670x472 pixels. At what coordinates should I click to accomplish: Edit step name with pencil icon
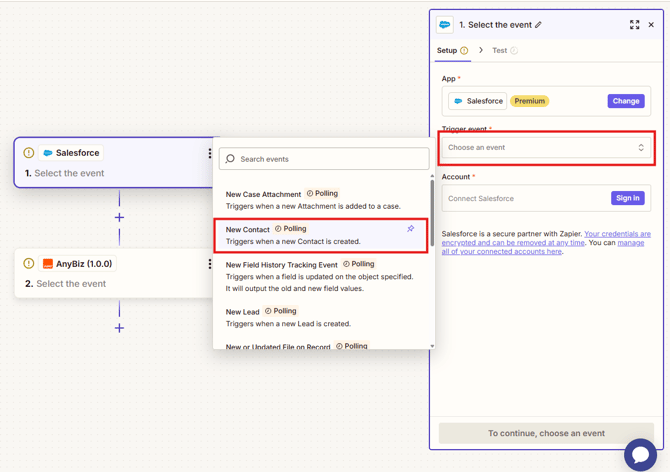[538, 25]
